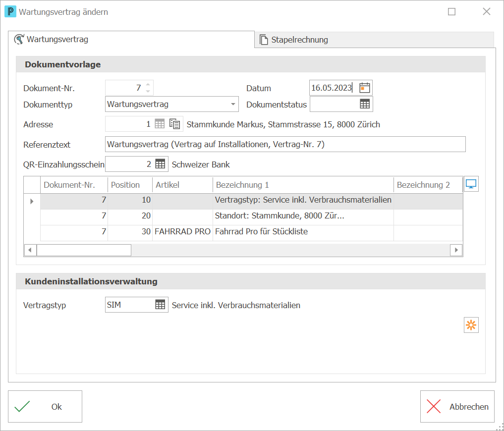Click the Bezeichnung 2 column header
Viewport: 504px width, 431px height.
[428, 185]
